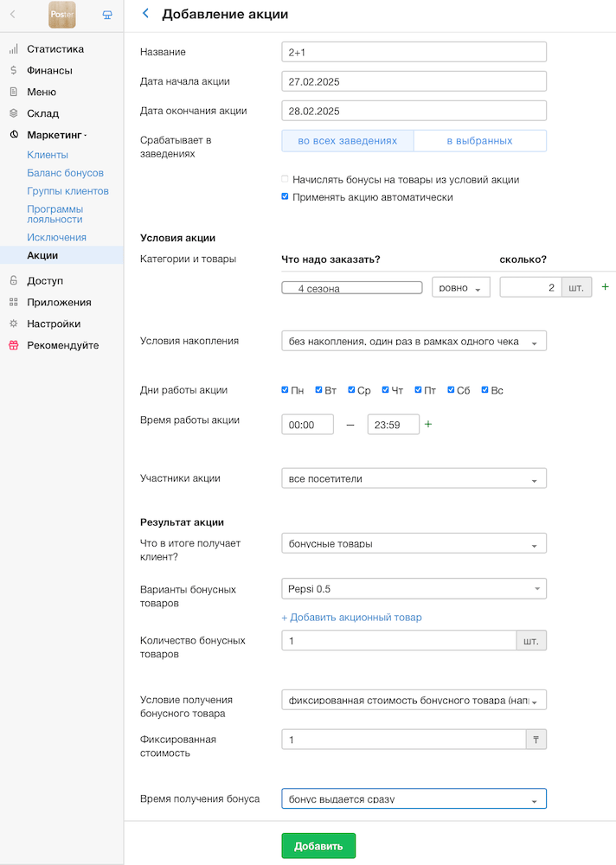
Task: Open the Рекомендуйте gift item
Action: (62, 345)
